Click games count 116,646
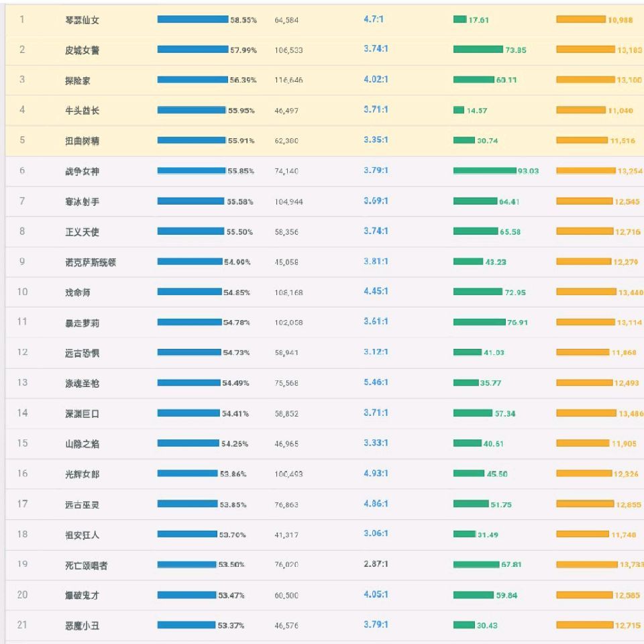Screen dimensions: 644x644 (x=288, y=80)
